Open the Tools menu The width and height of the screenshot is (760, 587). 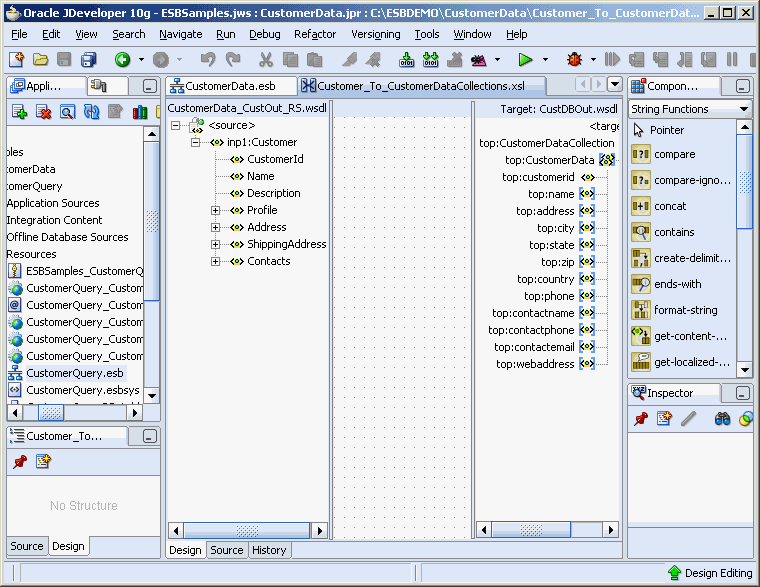[x=427, y=34]
